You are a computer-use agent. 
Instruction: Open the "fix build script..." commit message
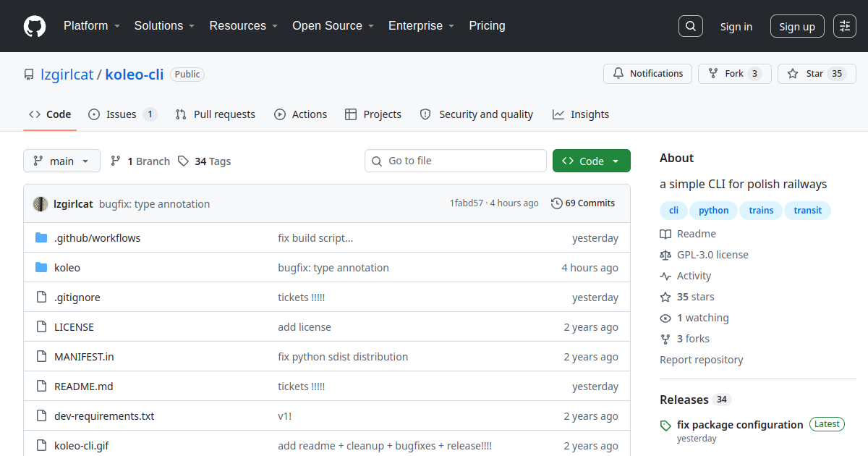(x=315, y=238)
